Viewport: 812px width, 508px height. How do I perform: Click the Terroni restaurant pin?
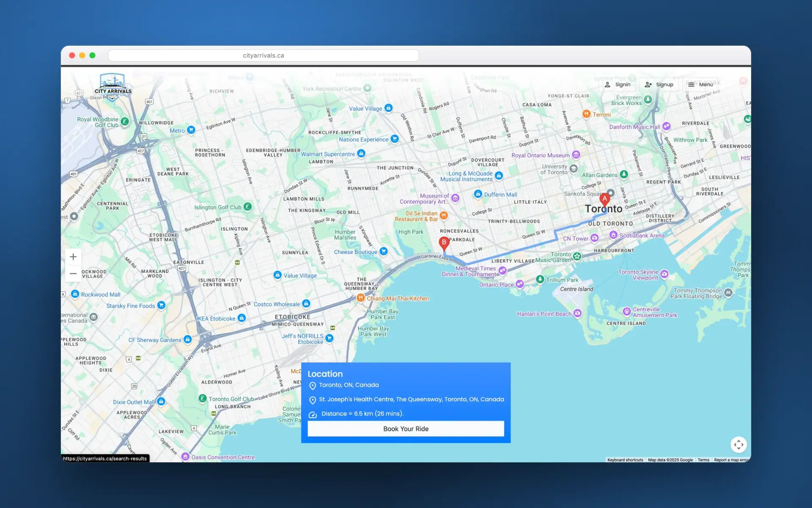586,114
